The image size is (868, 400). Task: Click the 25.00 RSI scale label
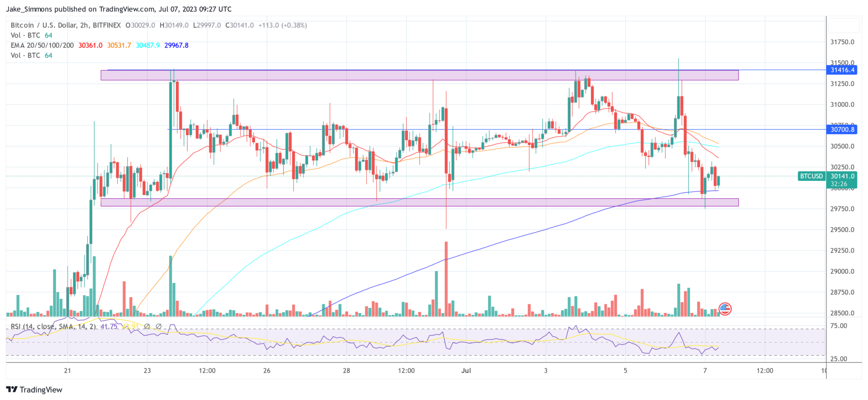(839, 359)
